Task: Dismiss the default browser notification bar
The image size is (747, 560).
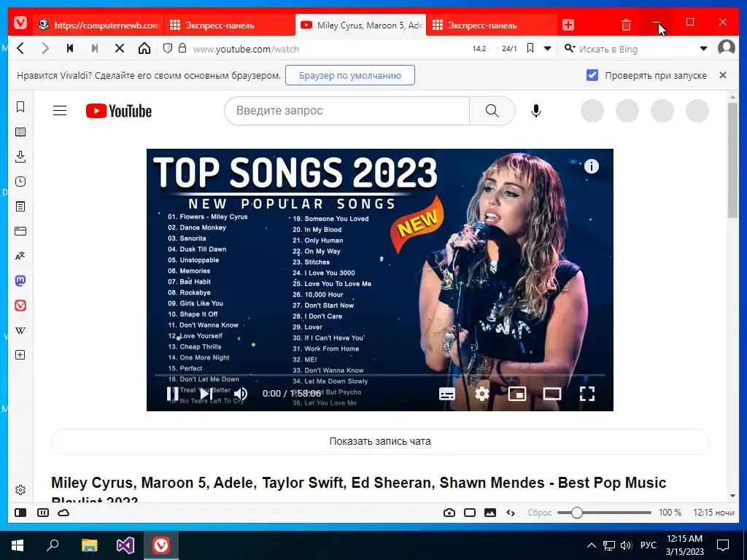Action: click(x=723, y=75)
